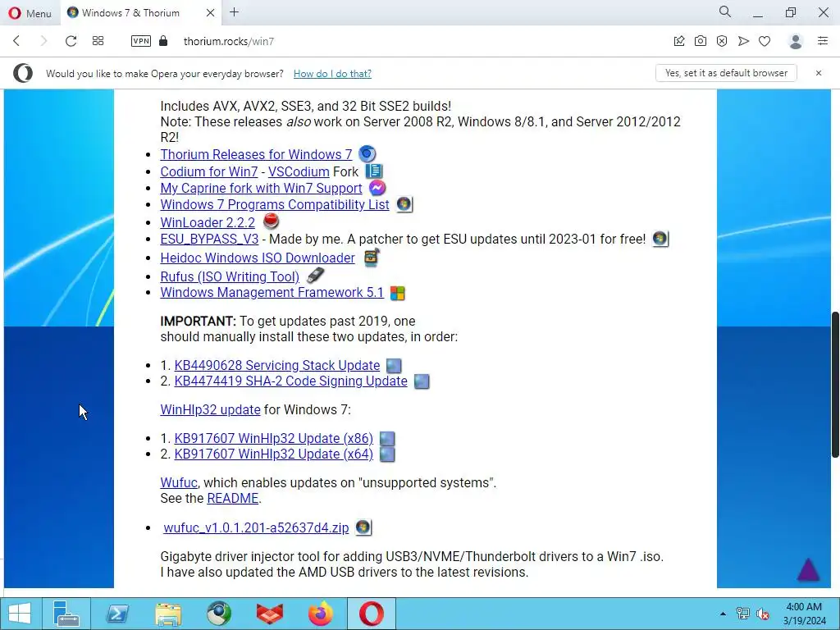Screen dimensions: 840x630
Task: Download wufuc_v1.0.1.201-a52637d4.zip
Action: click(x=256, y=527)
